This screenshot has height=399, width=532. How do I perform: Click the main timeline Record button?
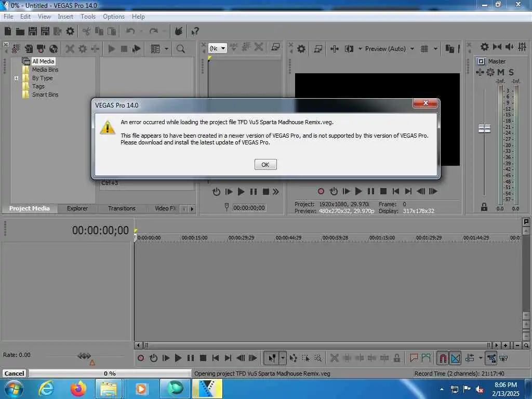(141, 358)
